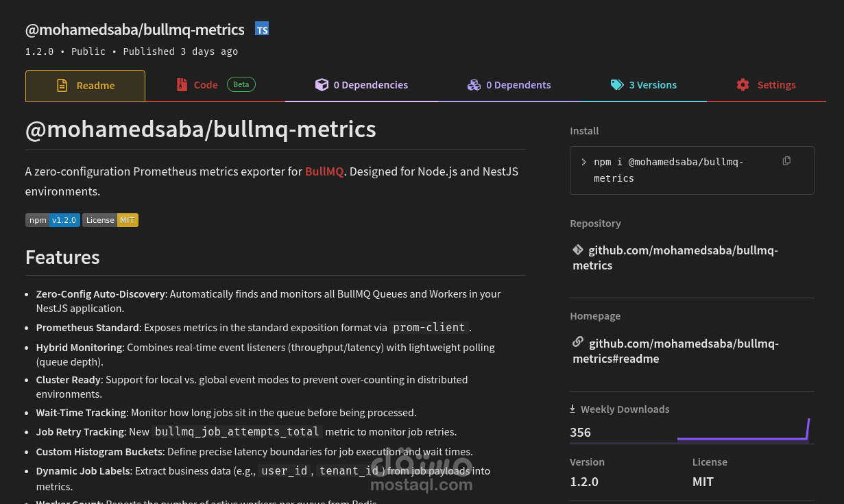Open the Settings tab
The image size is (844, 504).
pyautogui.click(x=766, y=85)
